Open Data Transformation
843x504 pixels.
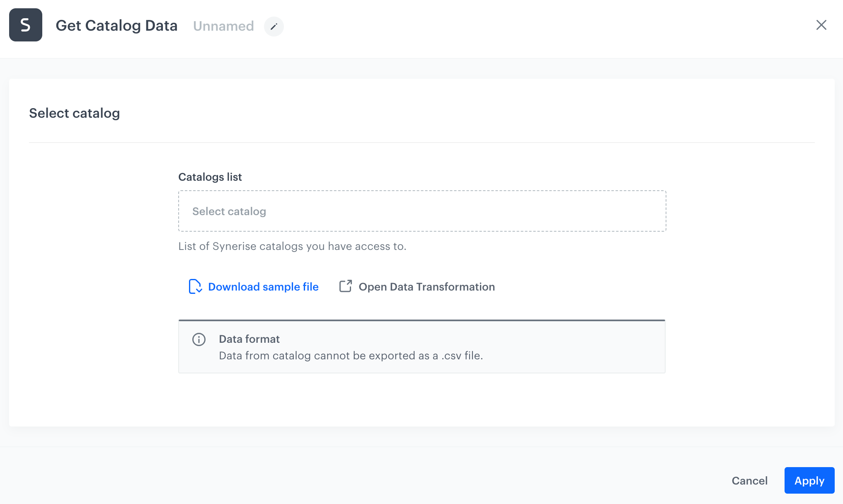(x=427, y=286)
